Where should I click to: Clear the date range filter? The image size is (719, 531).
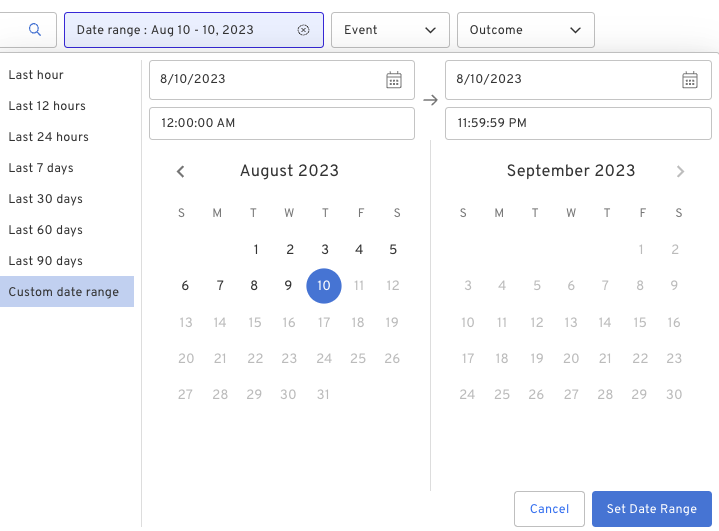click(303, 30)
